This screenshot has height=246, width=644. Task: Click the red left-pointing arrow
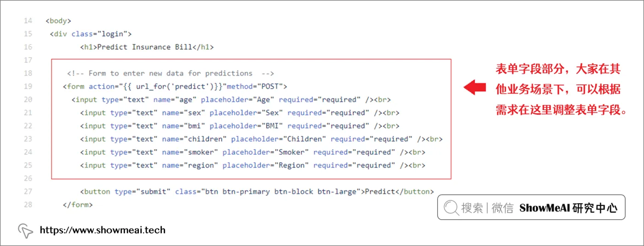click(475, 87)
